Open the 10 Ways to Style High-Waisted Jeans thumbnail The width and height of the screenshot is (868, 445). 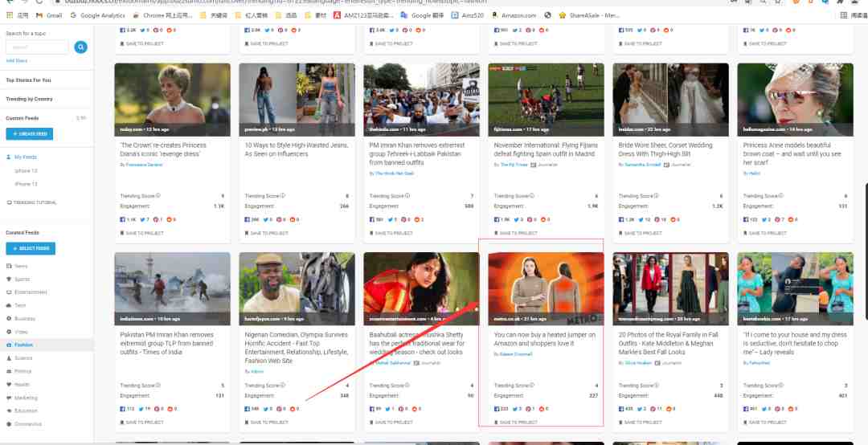297,100
